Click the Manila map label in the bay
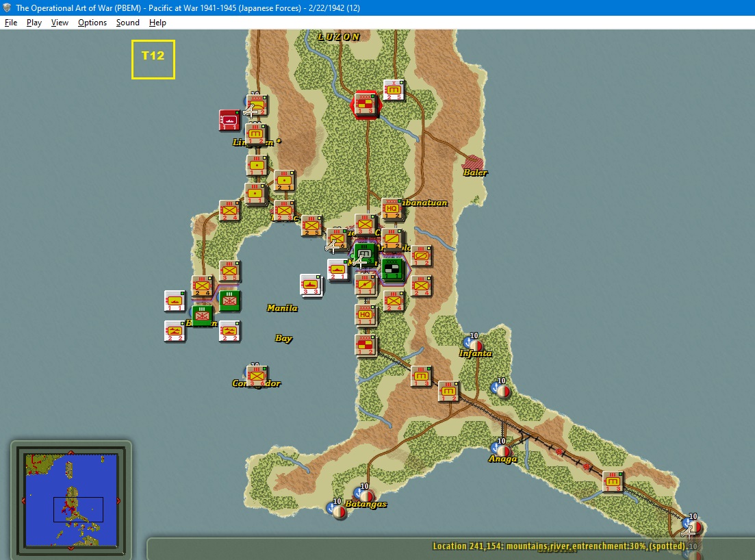Viewport: 755px width, 560px height. pyautogui.click(x=282, y=307)
